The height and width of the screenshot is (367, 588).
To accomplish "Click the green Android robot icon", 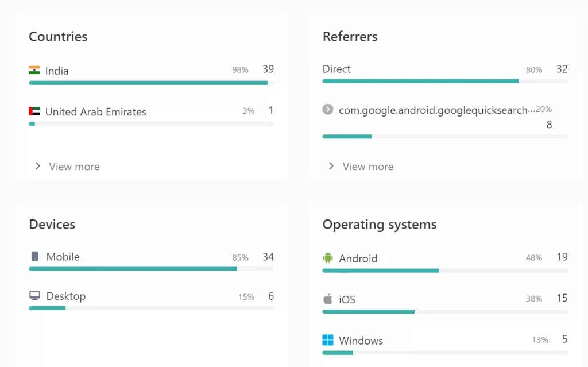I will pyautogui.click(x=328, y=258).
